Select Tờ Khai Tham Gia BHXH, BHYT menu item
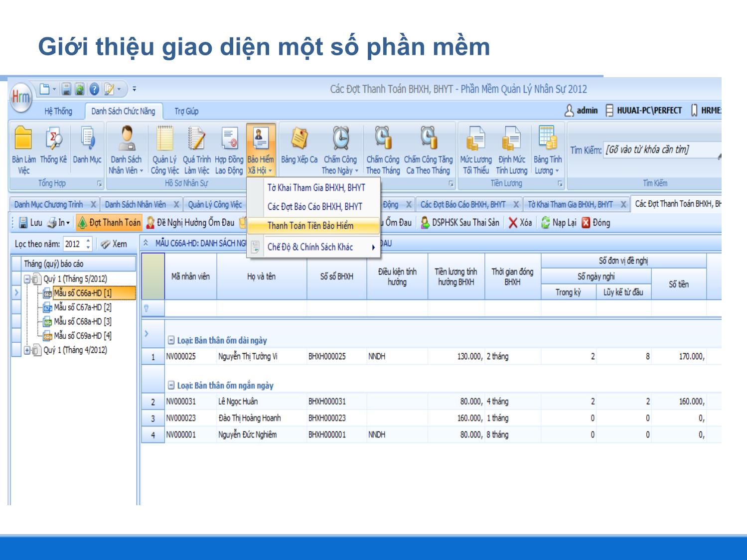This screenshot has width=747, height=560. (316, 188)
